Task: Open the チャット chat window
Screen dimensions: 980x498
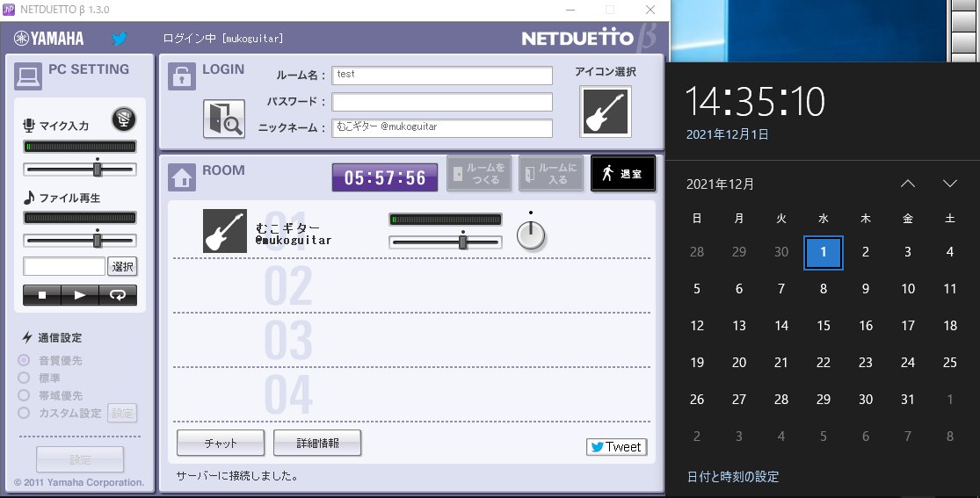Action: tap(221, 443)
